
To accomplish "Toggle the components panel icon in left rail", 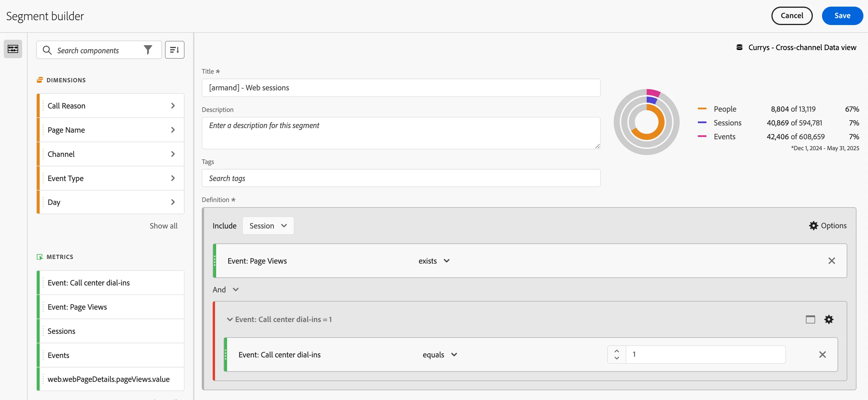I will point(13,49).
